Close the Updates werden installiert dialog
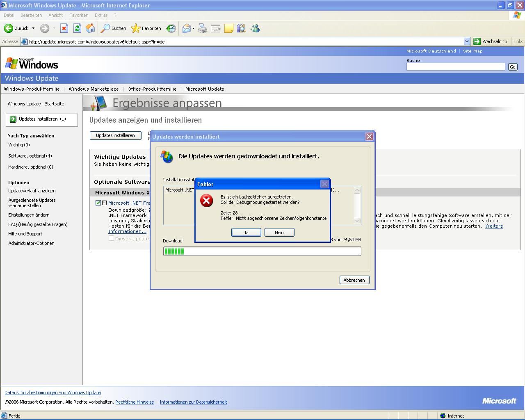Image resolution: width=525 pixels, height=420 pixels. (369, 137)
